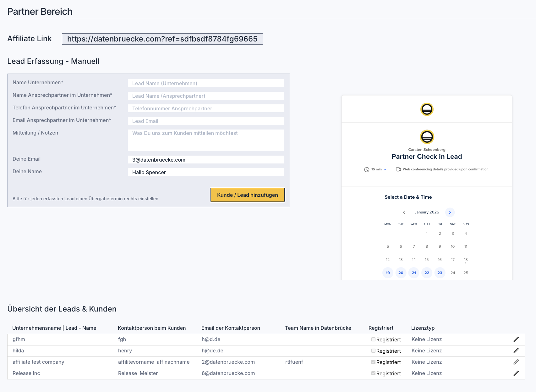Click January 18 date in calendar
536x392 pixels.
466,260
